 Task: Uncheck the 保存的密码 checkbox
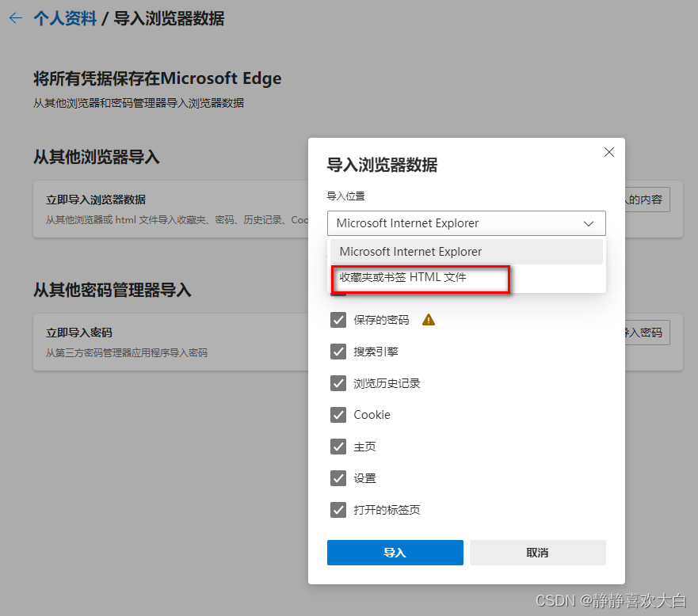[338, 320]
